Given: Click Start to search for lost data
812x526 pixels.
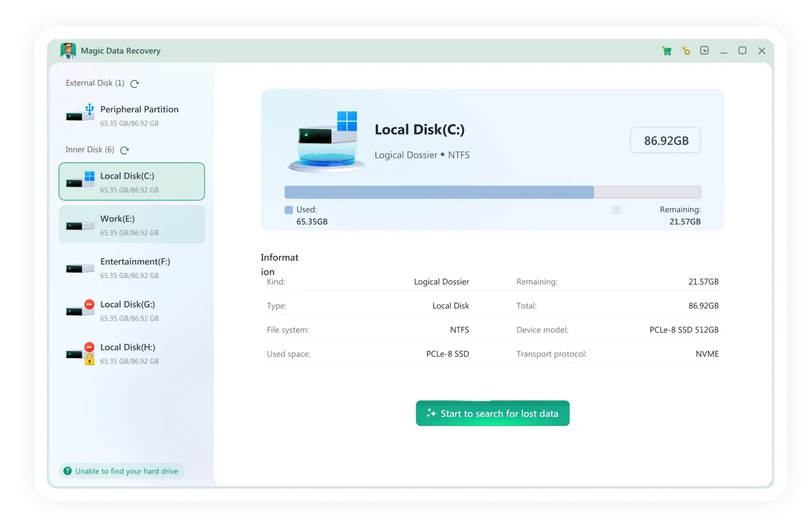Looking at the screenshot, I should 493,413.
